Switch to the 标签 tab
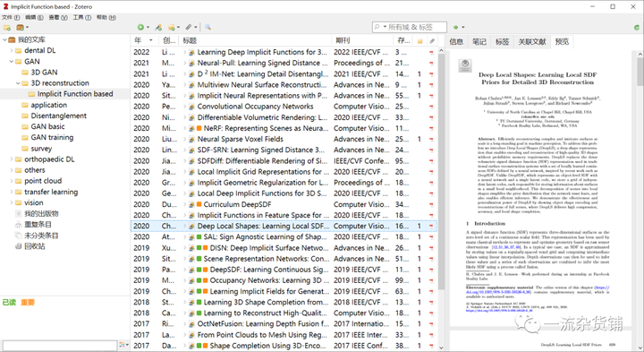The height and width of the screenshot is (352, 644). point(502,41)
